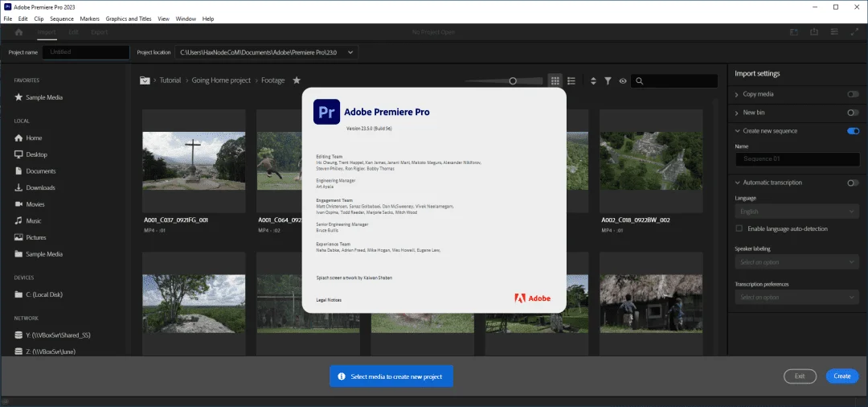This screenshot has height=407, width=868.
Task: Open the File menu
Action: pyautogui.click(x=8, y=18)
